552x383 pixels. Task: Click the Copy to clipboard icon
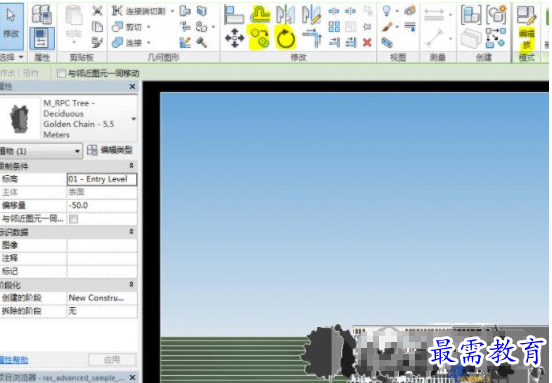97,26
